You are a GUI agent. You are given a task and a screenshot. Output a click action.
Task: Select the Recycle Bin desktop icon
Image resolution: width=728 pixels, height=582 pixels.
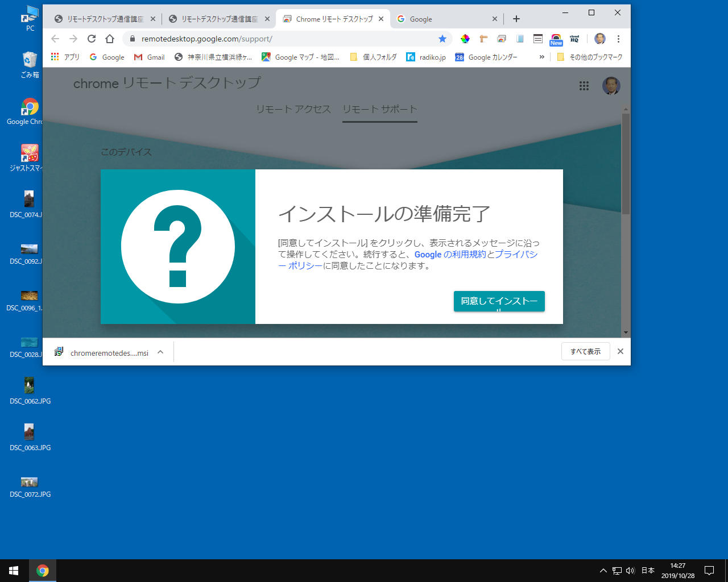pyautogui.click(x=30, y=64)
